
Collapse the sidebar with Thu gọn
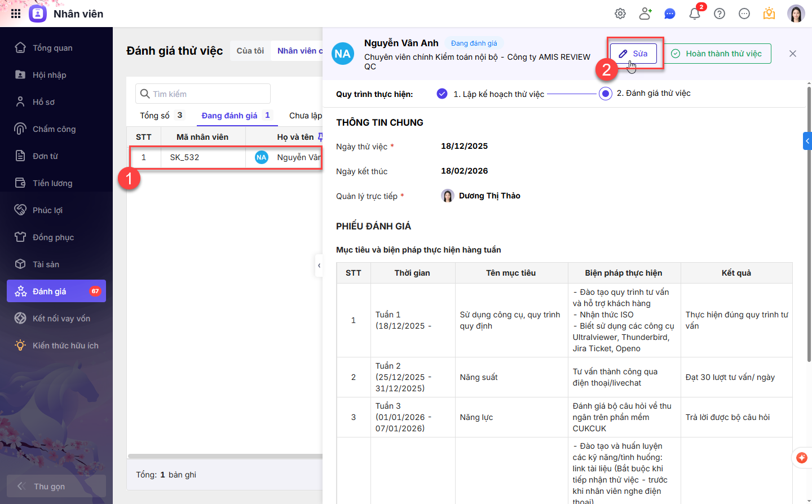(x=50, y=486)
